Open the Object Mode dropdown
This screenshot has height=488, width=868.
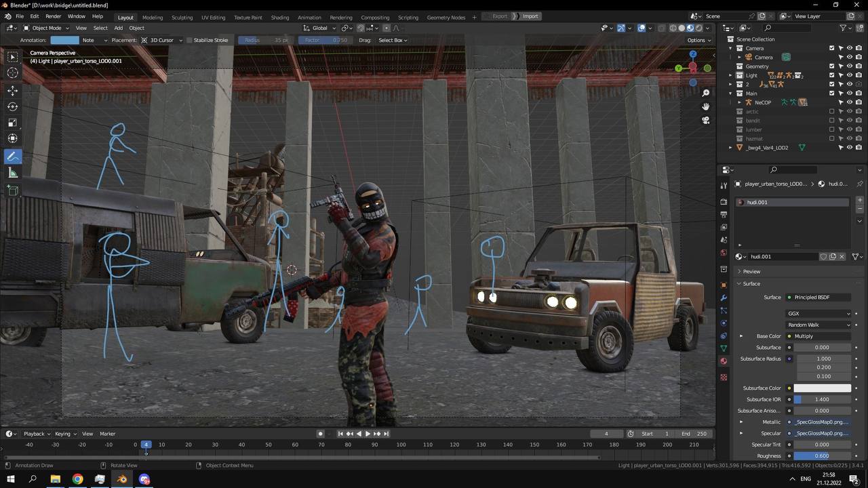point(46,28)
